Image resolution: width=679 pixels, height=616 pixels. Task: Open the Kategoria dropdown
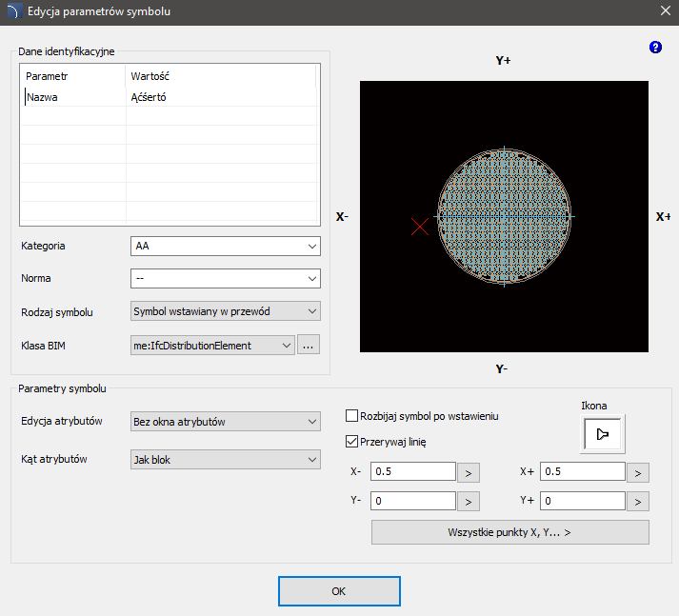click(225, 246)
